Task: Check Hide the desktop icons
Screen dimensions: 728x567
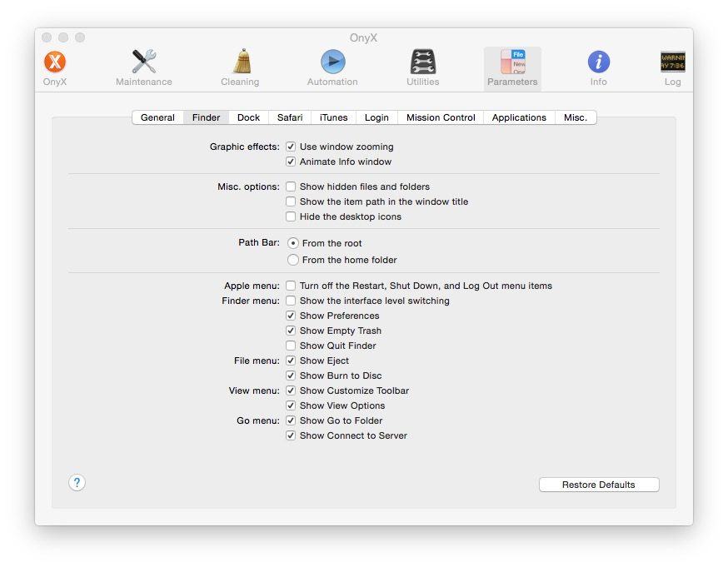Action: pos(291,216)
